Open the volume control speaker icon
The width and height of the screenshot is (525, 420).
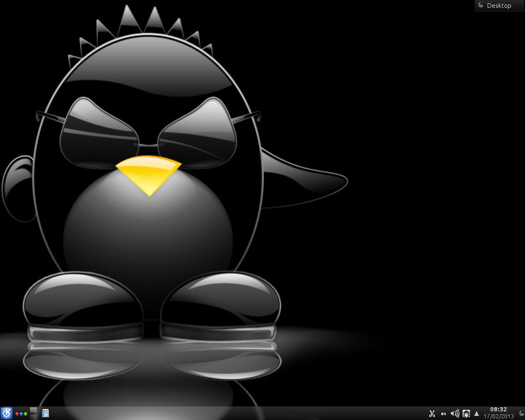(454, 413)
